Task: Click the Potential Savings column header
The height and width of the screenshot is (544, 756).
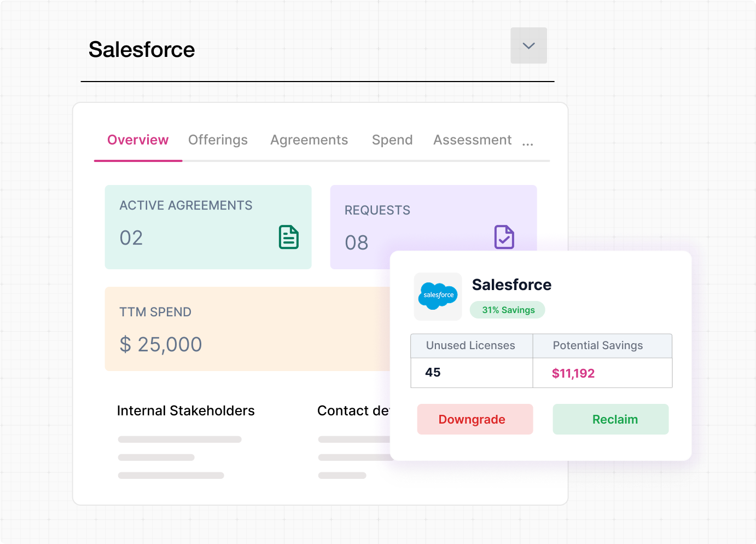Action: click(x=602, y=346)
